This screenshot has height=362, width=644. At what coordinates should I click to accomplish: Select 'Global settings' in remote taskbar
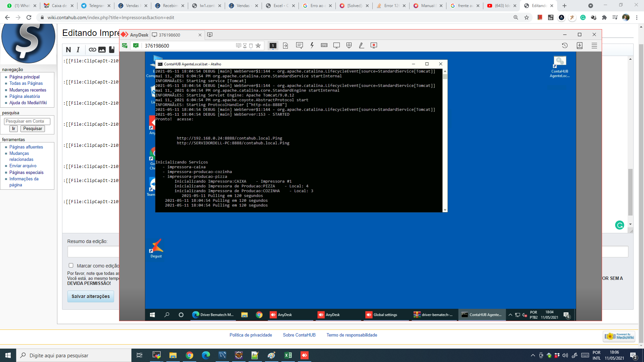point(385,315)
